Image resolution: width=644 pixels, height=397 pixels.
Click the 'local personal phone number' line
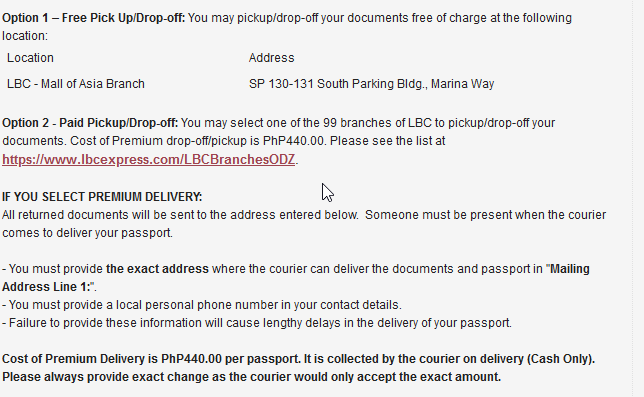(x=202, y=305)
